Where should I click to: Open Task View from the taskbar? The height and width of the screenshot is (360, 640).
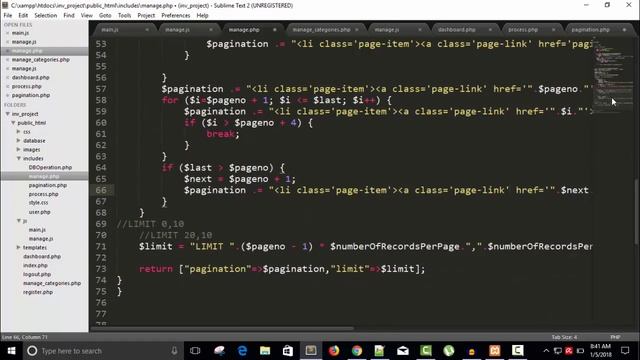point(195,351)
